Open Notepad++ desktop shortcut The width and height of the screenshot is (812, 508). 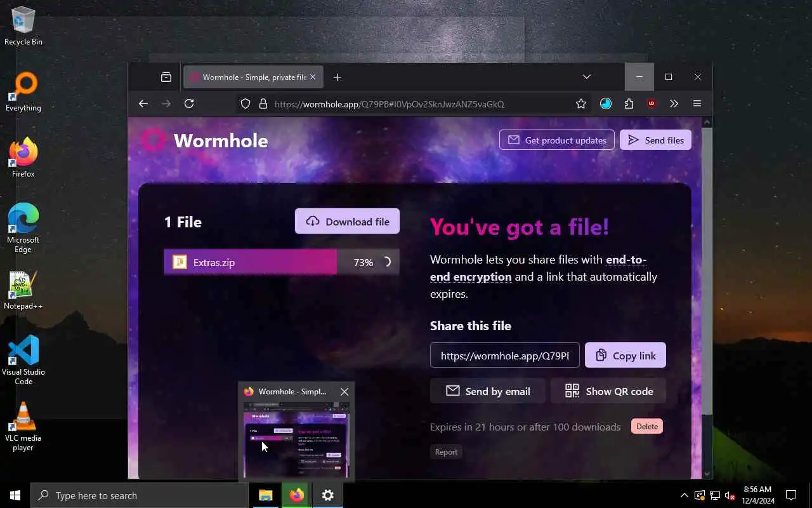tap(23, 290)
